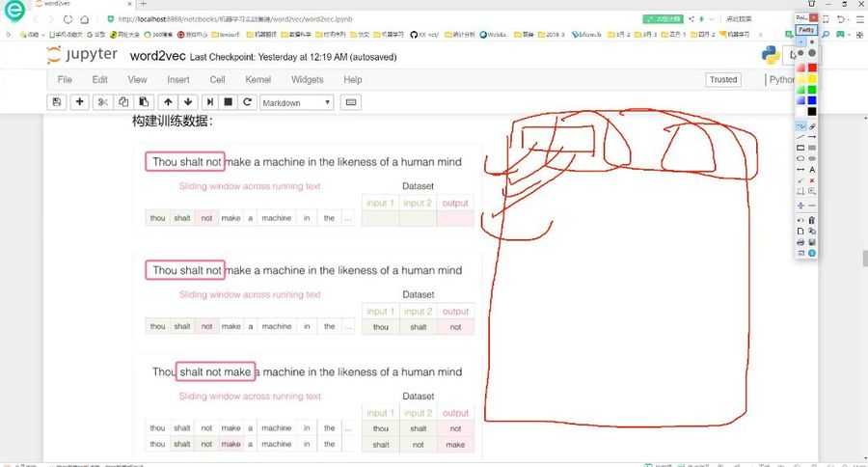
Task: Click the page vertical scrollbar thumb
Action: pyautogui.click(x=865, y=259)
